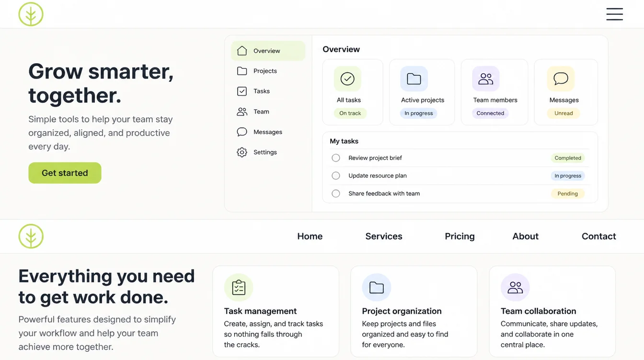
Task: Select the Overview house icon in the sidebar
Action: (x=242, y=51)
